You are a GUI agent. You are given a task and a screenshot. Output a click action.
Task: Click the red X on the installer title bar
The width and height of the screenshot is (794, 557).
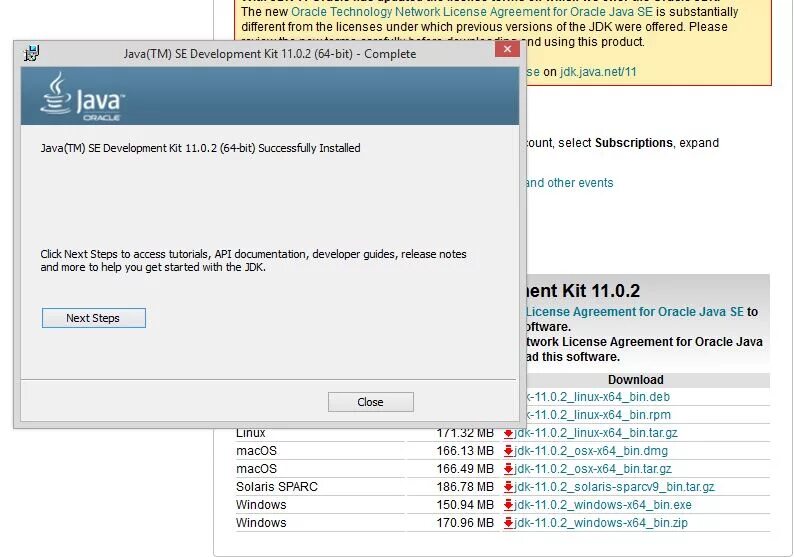[x=507, y=49]
